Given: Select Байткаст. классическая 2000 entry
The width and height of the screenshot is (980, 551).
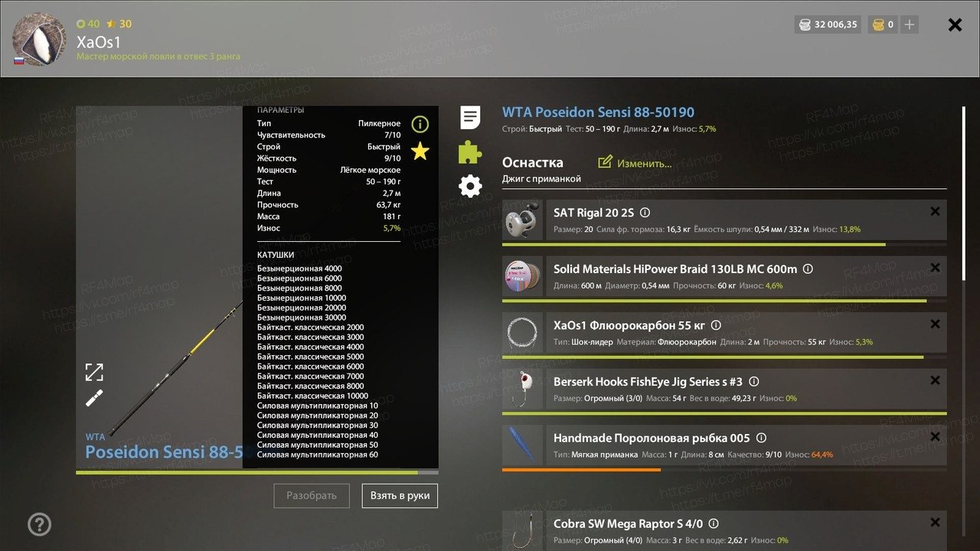Looking at the screenshot, I should [310, 328].
